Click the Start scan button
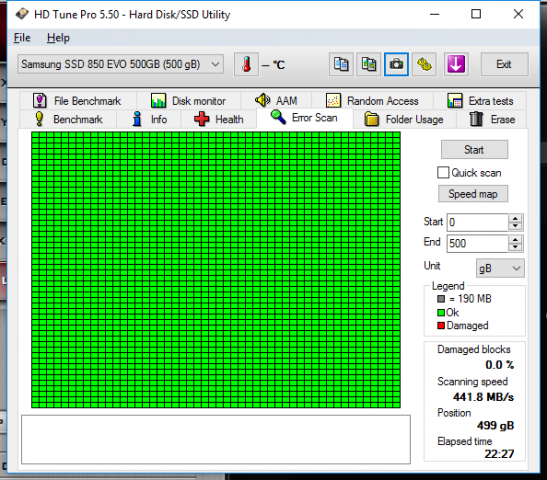The height and width of the screenshot is (480, 547). [474, 150]
